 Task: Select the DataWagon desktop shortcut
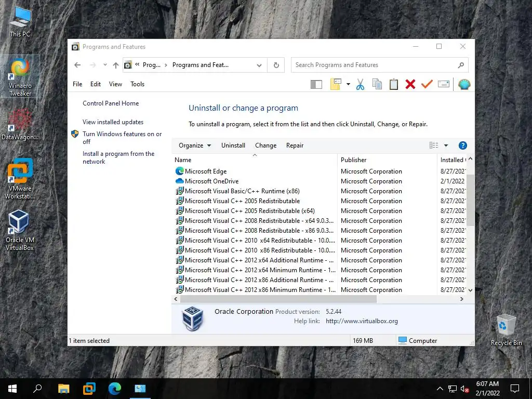click(20, 124)
